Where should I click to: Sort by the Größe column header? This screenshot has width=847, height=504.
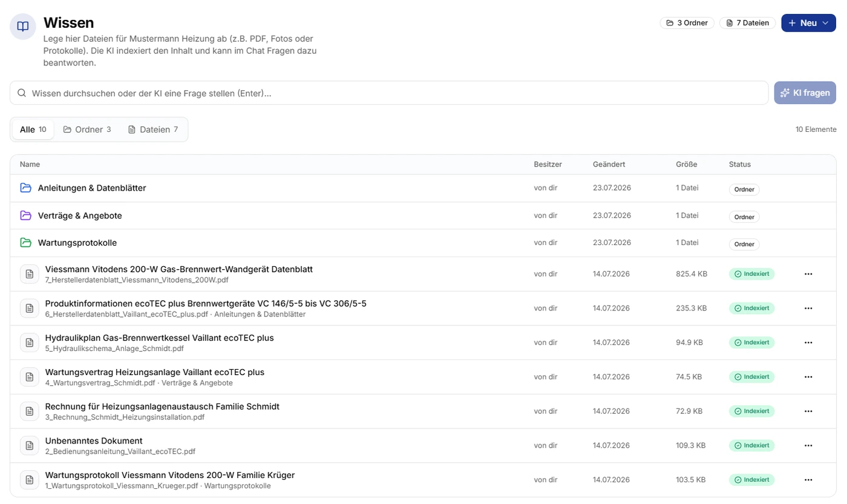(687, 165)
